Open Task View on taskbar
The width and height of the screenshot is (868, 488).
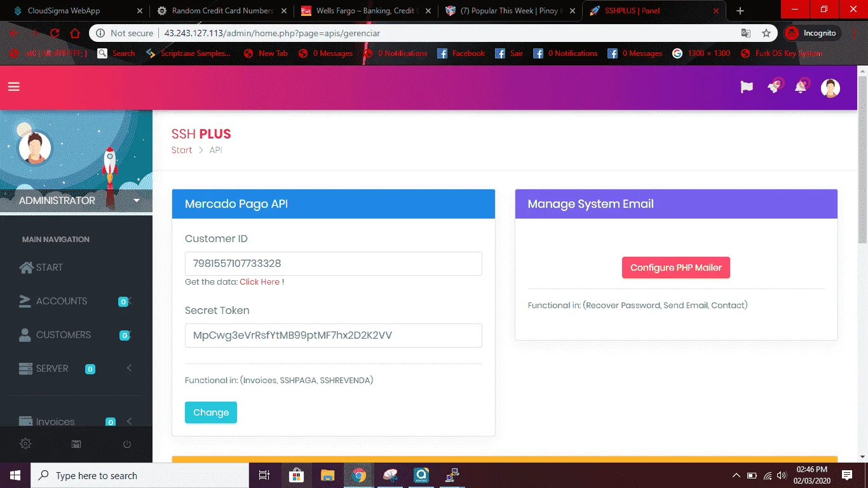coord(264,475)
